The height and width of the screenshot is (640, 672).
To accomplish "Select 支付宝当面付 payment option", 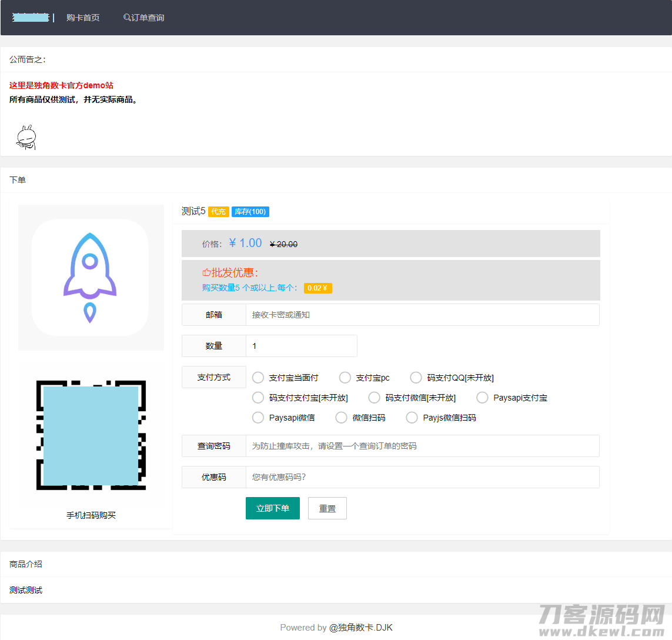I will pyautogui.click(x=258, y=378).
